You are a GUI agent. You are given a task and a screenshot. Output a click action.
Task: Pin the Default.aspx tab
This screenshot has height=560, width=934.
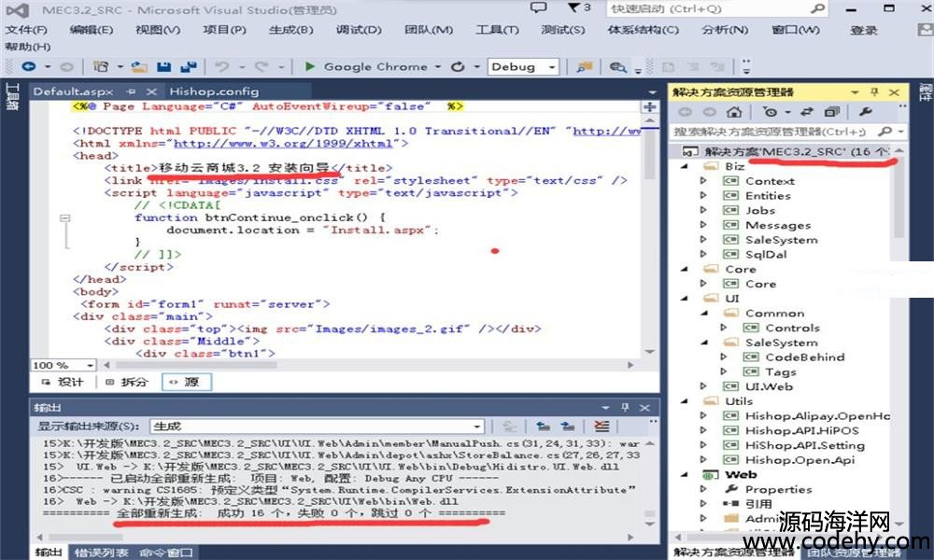[131, 91]
